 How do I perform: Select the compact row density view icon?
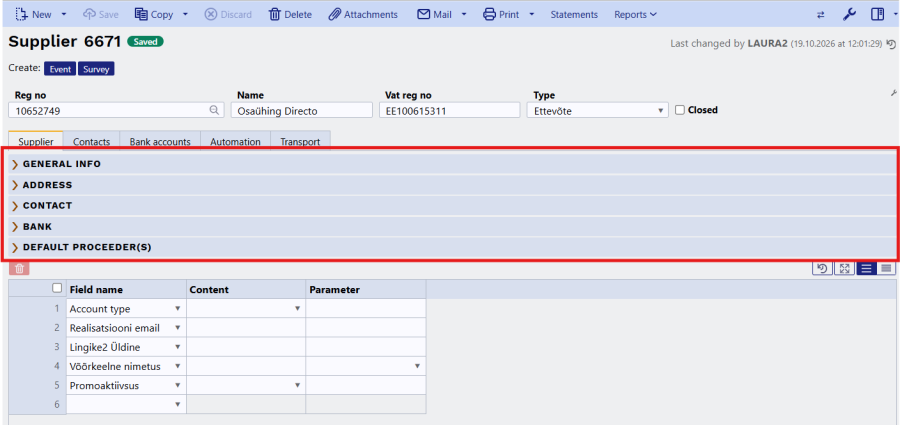point(886,268)
